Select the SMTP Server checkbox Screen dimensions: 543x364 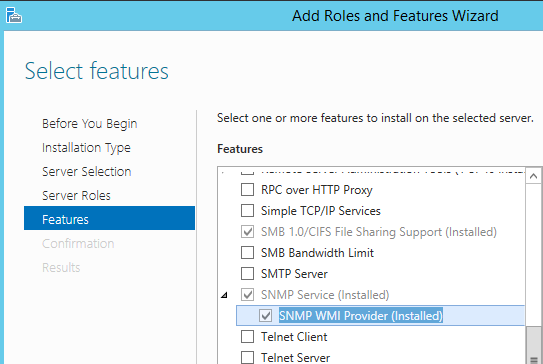coord(247,274)
